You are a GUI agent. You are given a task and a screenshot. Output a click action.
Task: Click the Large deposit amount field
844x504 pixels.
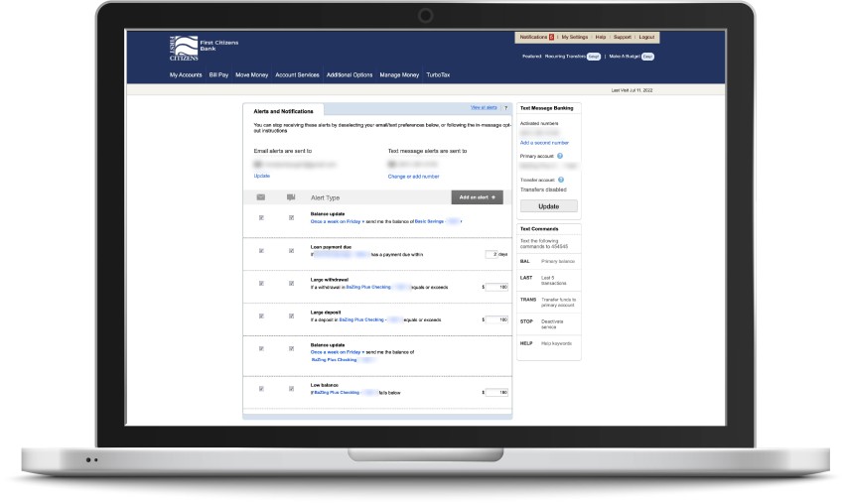496,320
